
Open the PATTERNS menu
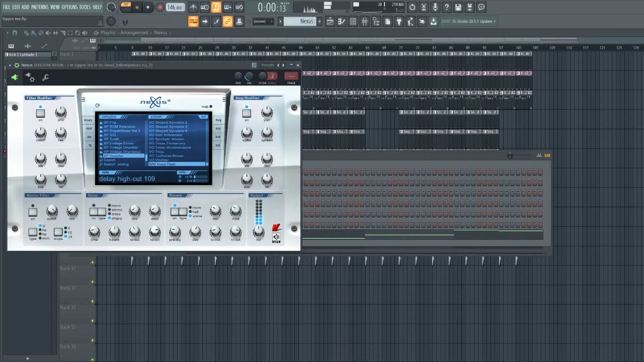40,7
